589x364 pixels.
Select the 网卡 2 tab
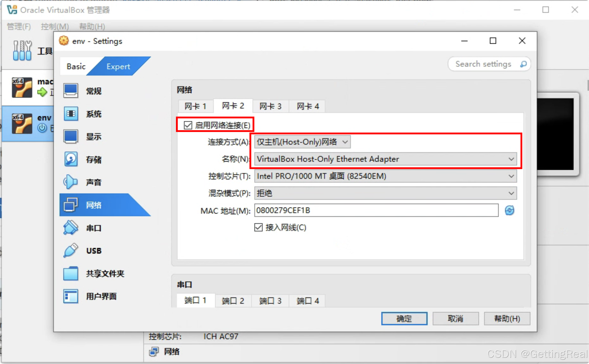click(233, 106)
